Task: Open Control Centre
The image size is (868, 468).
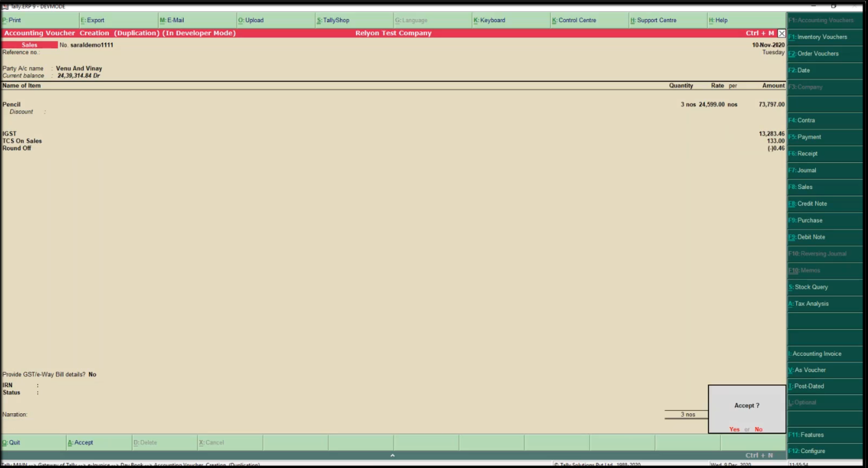Action: [x=589, y=20]
